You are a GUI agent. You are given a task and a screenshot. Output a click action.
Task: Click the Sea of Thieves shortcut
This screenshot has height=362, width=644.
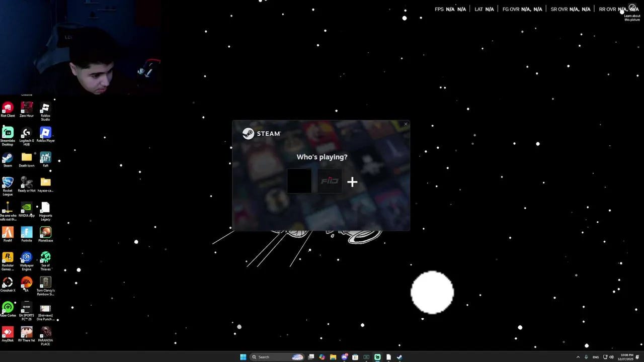coord(45,261)
